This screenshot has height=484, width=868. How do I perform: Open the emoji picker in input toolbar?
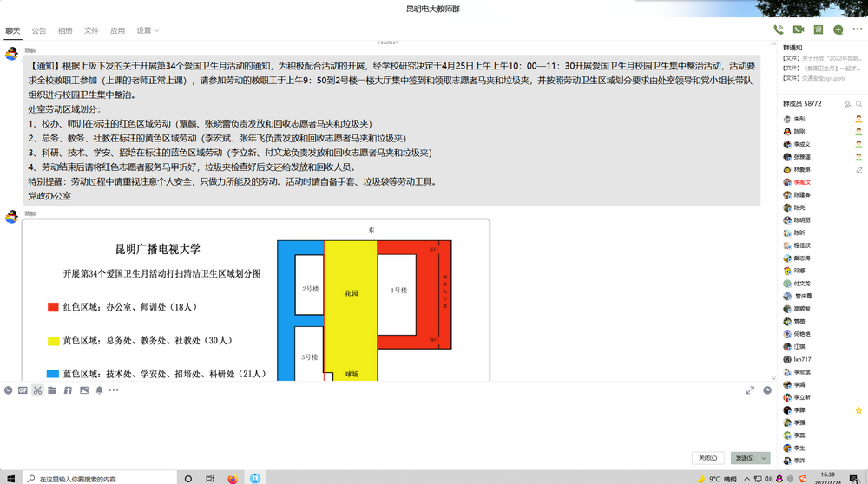tap(9, 390)
